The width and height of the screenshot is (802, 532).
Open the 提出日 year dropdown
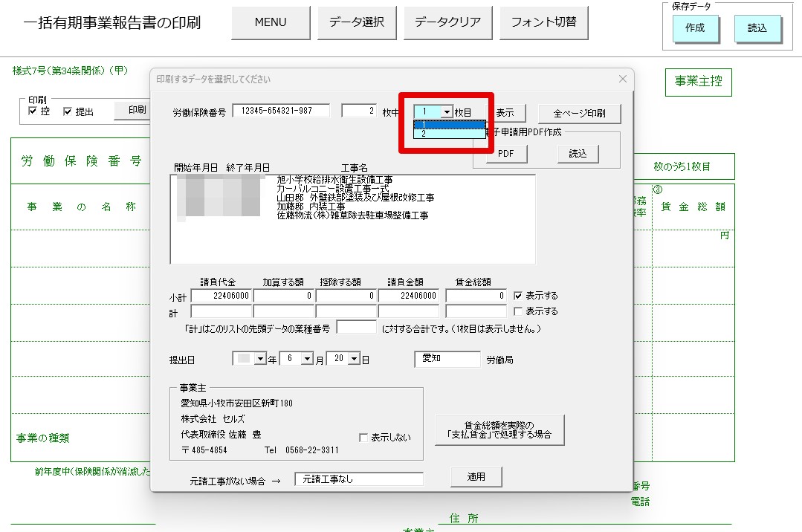pos(261,359)
